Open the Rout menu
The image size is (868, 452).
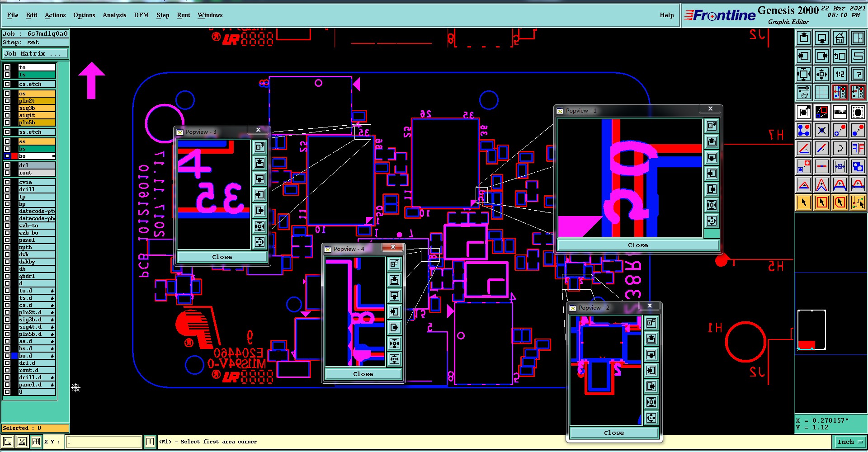(x=184, y=15)
